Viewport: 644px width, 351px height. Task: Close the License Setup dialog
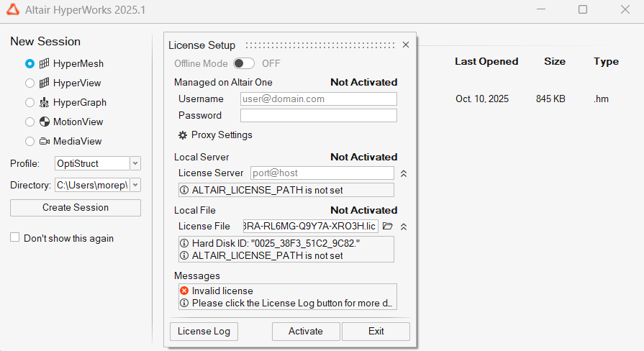406,45
